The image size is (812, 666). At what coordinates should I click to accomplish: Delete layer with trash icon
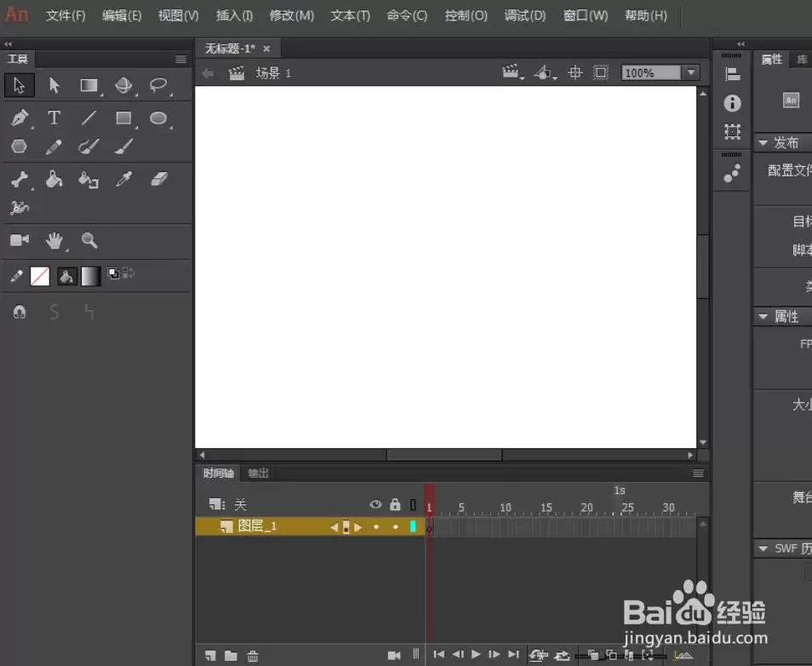tap(253, 656)
